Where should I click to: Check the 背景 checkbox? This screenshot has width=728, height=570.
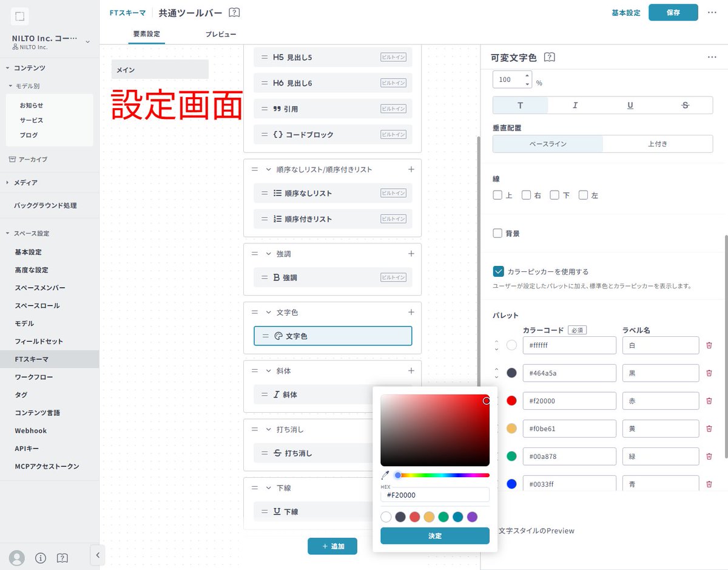click(497, 233)
